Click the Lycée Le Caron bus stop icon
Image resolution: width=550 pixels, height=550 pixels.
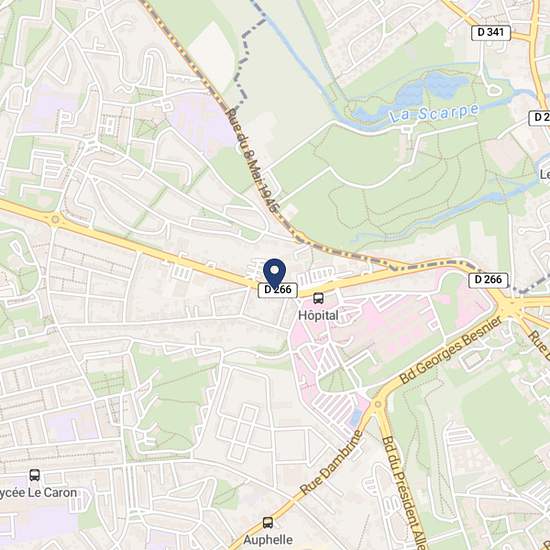(34, 475)
